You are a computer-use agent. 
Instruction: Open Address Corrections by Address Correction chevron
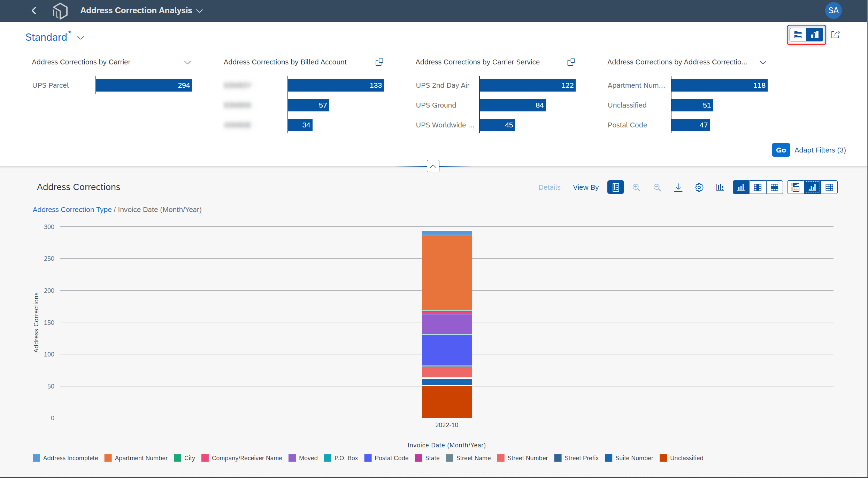763,62
